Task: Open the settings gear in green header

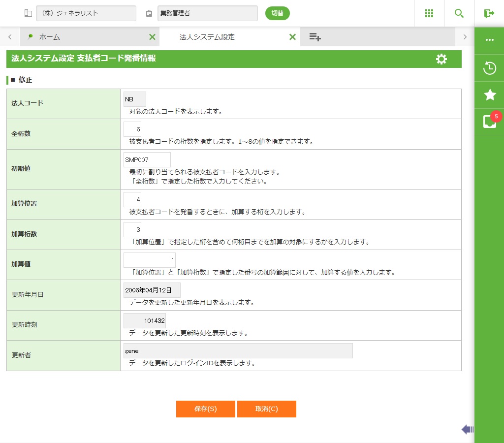Action: coord(441,59)
